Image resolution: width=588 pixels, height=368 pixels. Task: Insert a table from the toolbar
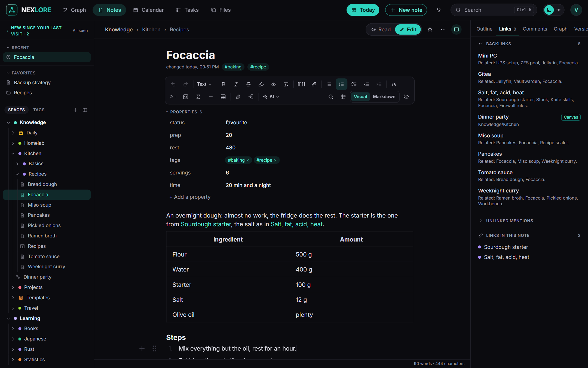[223, 97]
